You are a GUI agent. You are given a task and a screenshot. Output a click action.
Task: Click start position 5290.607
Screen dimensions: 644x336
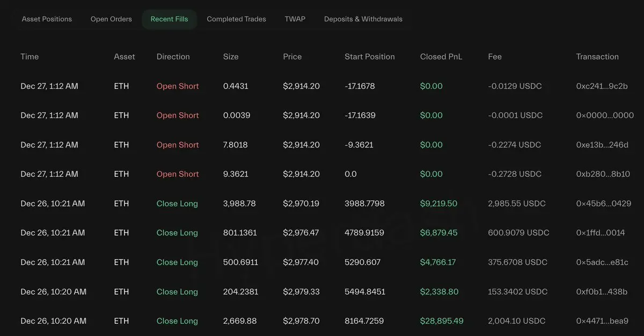(362, 262)
